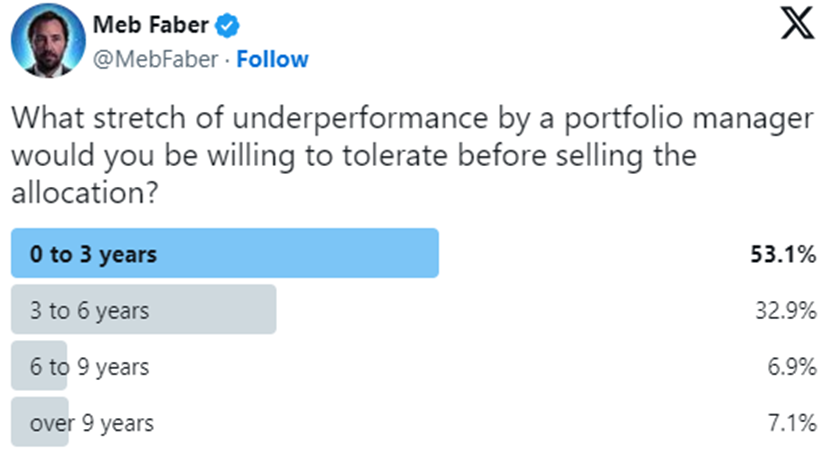
Task: Click the X logo icon
Action: (796, 27)
